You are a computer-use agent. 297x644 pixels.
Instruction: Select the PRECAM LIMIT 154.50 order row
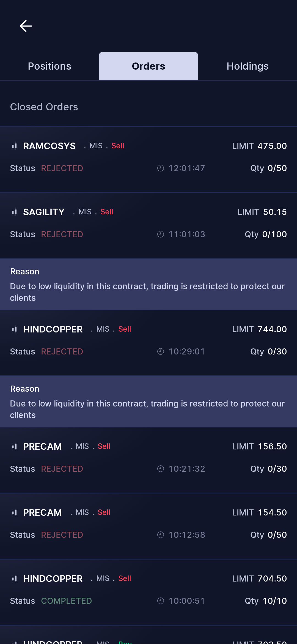[x=148, y=526]
